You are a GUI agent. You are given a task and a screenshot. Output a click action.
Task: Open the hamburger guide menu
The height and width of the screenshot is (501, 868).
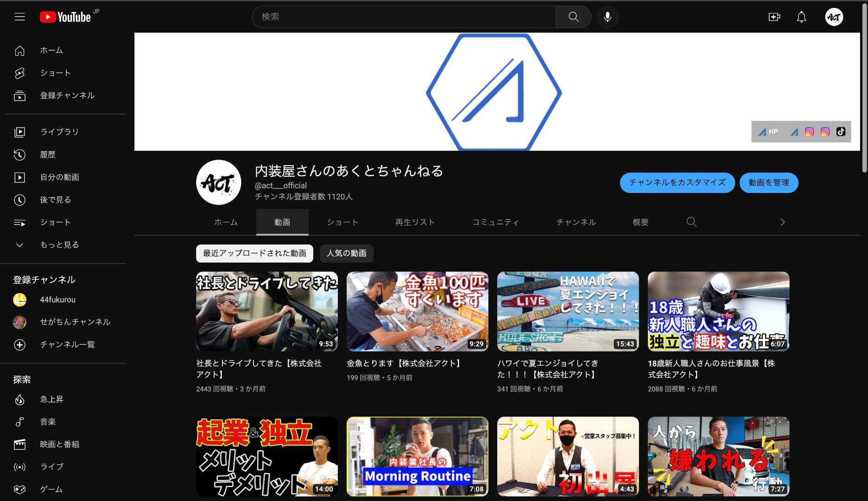pyautogui.click(x=19, y=17)
